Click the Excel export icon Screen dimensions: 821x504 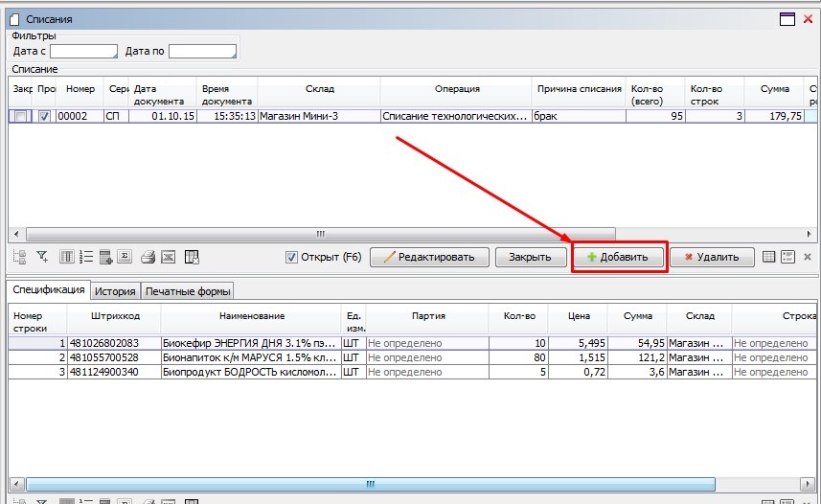click(x=169, y=257)
